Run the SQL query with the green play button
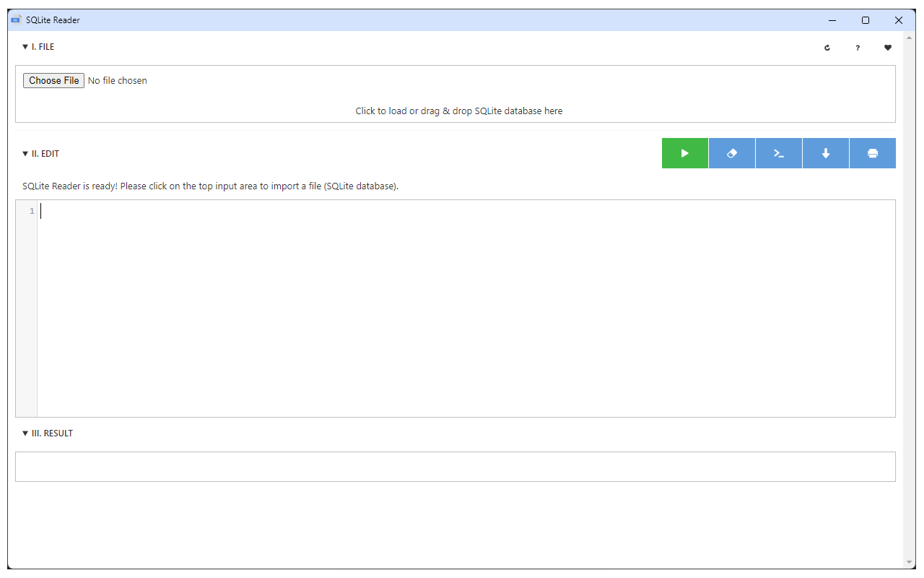This screenshot has height=578, width=924. (685, 153)
